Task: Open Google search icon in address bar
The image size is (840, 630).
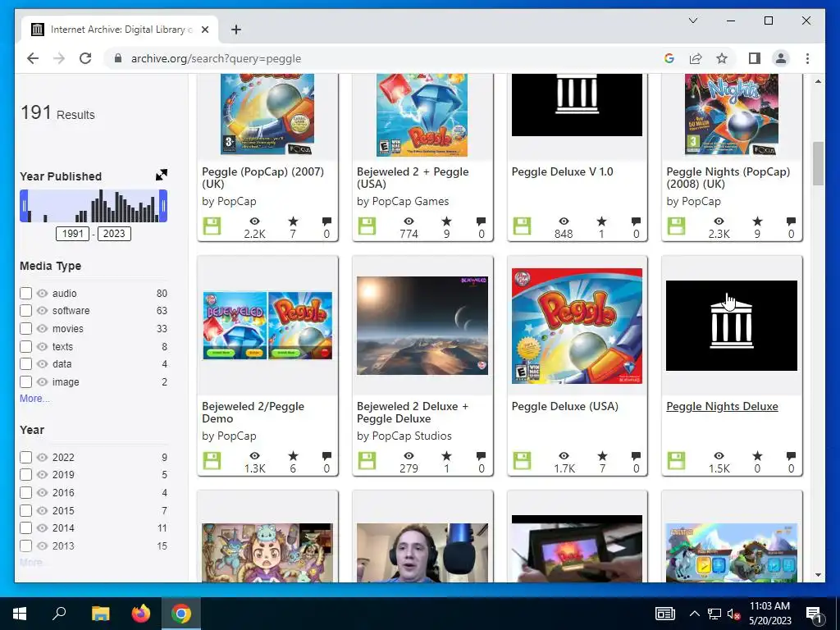Action: [x=669, y=58]
